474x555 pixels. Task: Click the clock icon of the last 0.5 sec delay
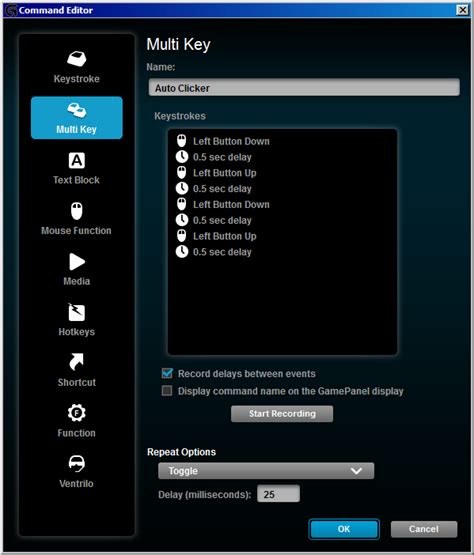(182, 252)
